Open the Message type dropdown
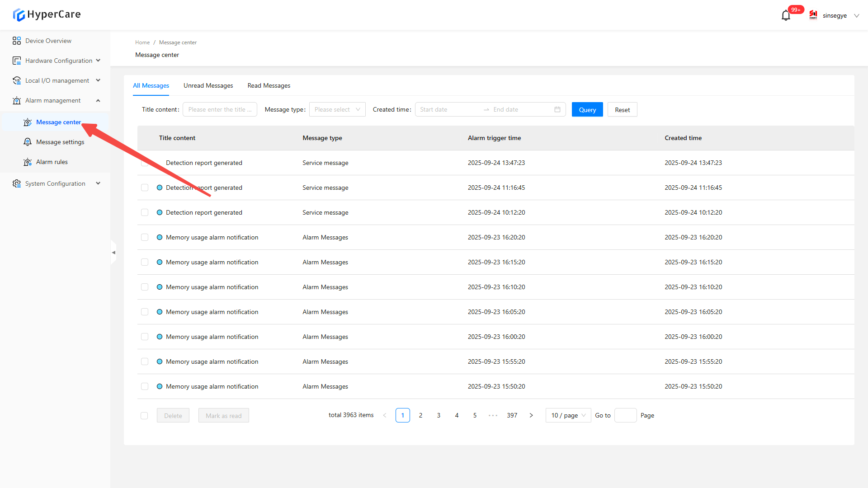The height and width of the screenshot is (488, 868). coord(337,109)
